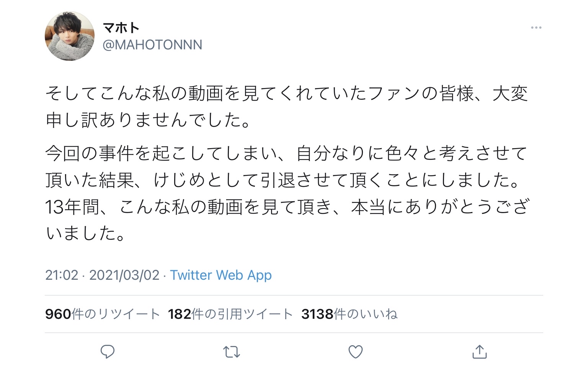Click the reply speech bubble icon
Screen dimensions: 588x367
tap(107, 351)
